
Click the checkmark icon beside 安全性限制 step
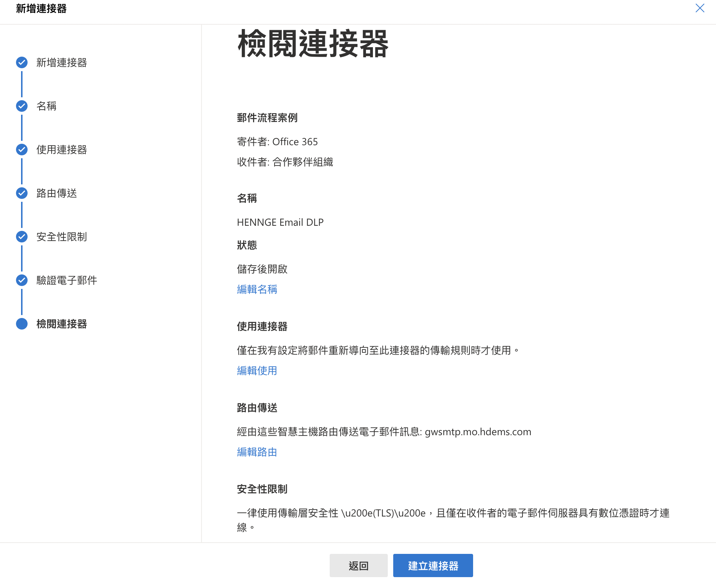[x=22, y=237]
